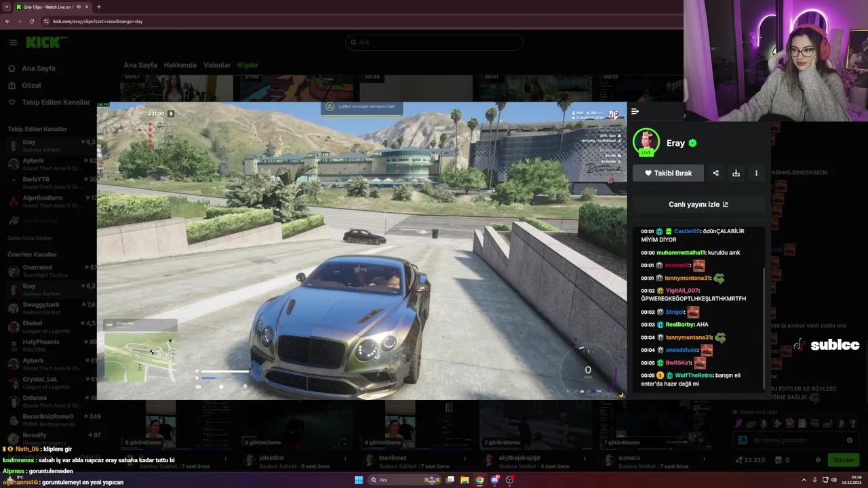Click the clip chat scrollbar
This screenshot has width=868, height=488.
point(764,329)
